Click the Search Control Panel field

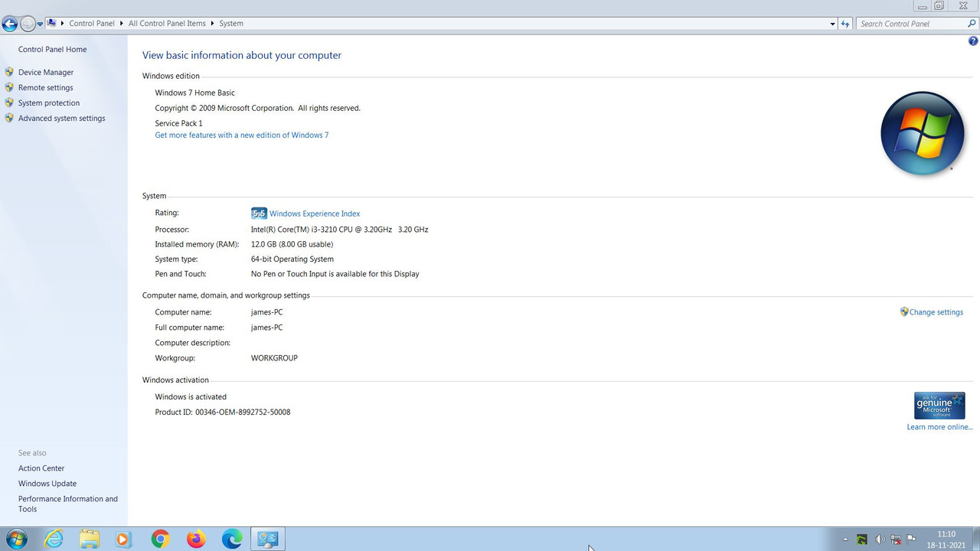point(910,24)
